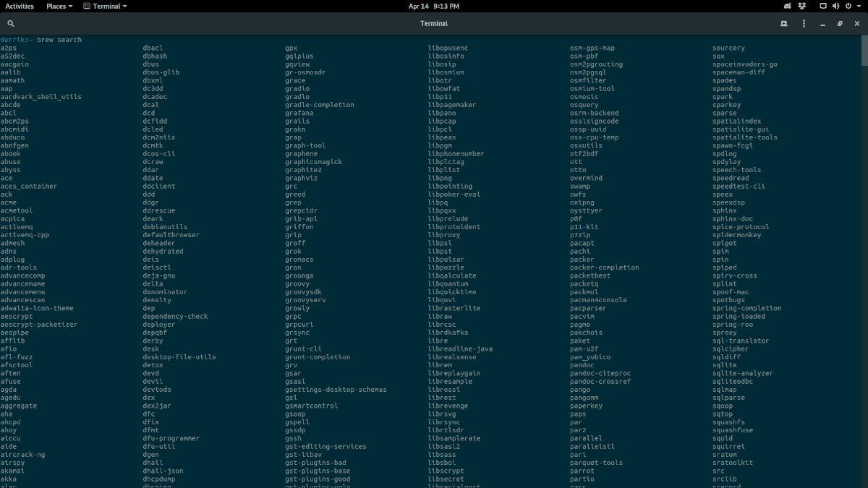The height and width of the screenshot is (488, 868).
Task: Minimize the Terminal window
Action: [x=823, y=24]
